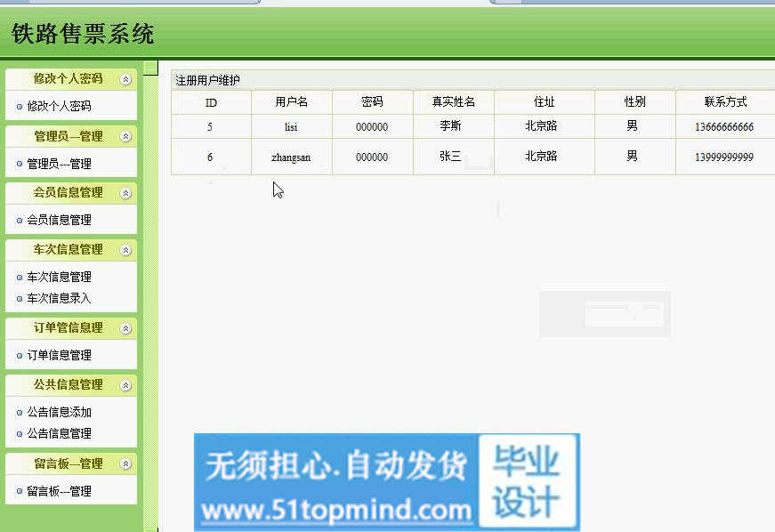Select the 性别 column header
Image resolution: width=775 pixels, height=532 pixels.
click(x=634, y=102)
